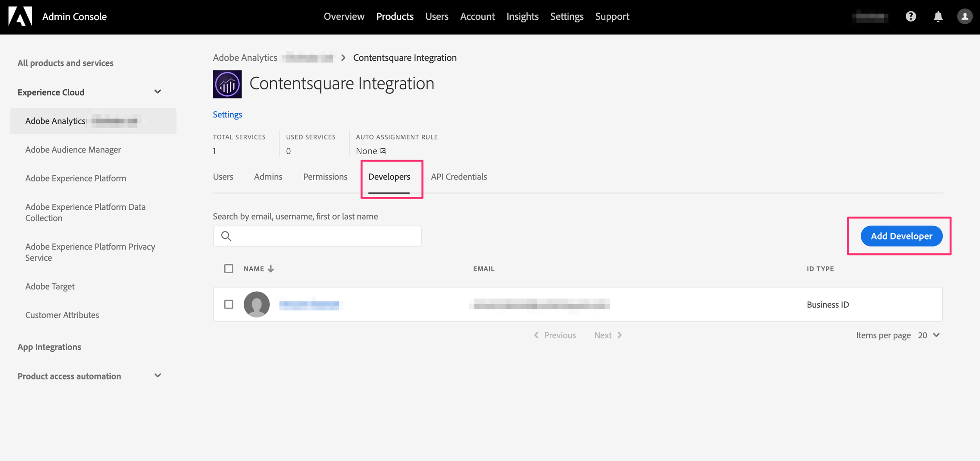
Task: Click the developer's avatar in the table row
Action: (x=257, y=304)
